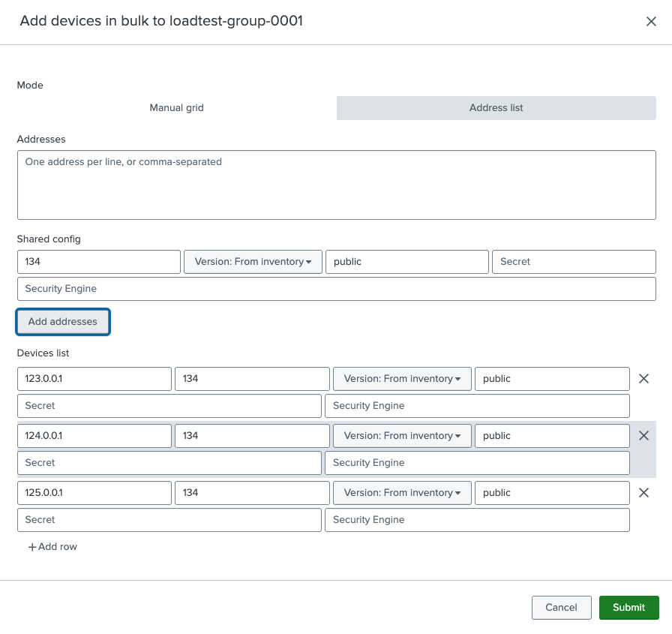
Task: Close the bulk add devices dialog
Action: tap(651, 22)
